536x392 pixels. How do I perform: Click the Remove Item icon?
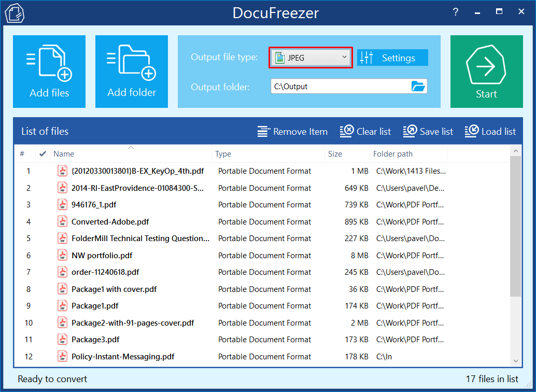(x=264, y=132)
